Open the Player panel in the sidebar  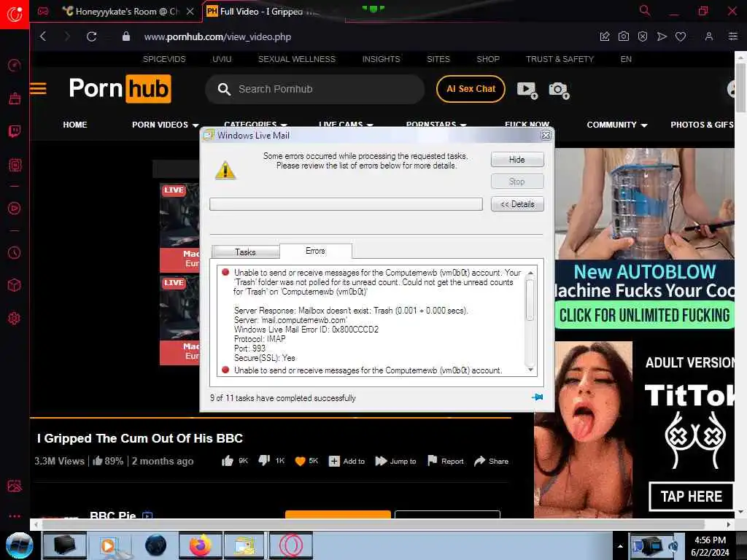(15, 208)
